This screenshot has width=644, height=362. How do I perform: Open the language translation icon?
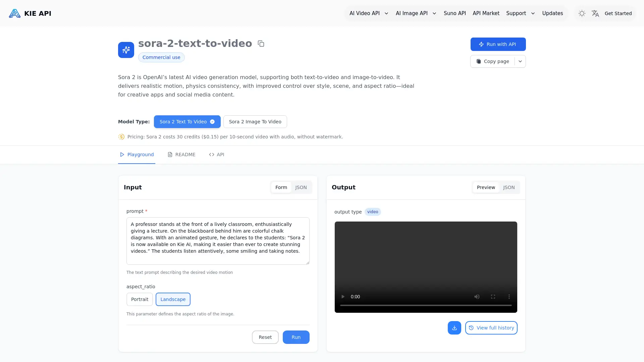(595, 13)
